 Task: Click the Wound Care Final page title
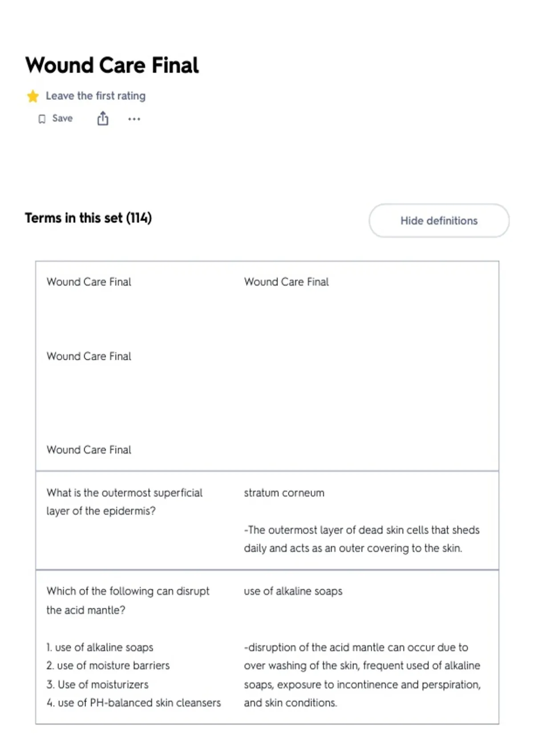[112, 65]
